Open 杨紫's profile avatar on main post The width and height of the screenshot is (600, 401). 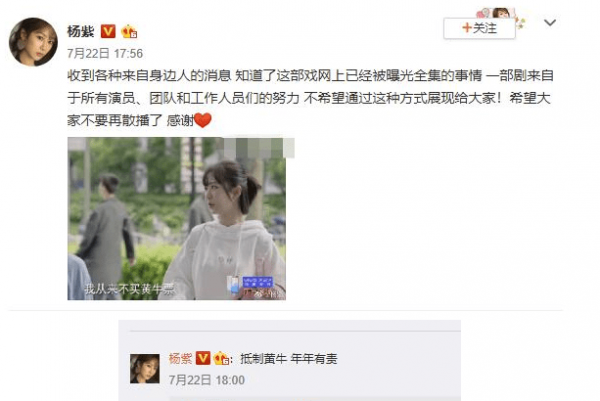pos(33,42)
